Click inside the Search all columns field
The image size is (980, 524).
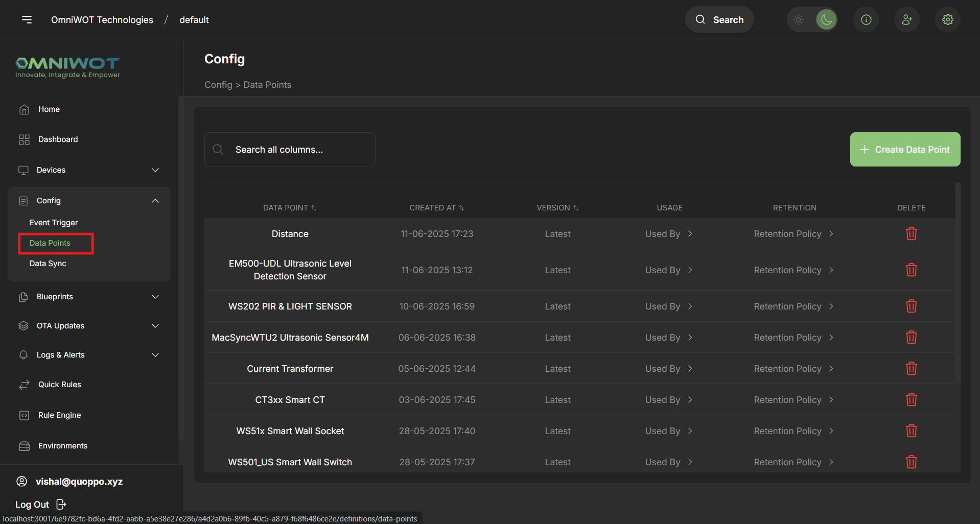pyautogui.click(x=289, y=149)
